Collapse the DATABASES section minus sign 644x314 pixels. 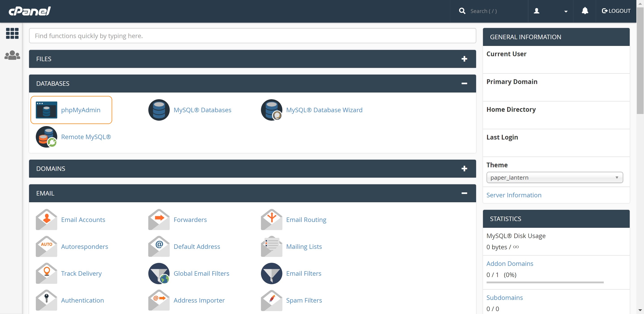tap(464, 83)
